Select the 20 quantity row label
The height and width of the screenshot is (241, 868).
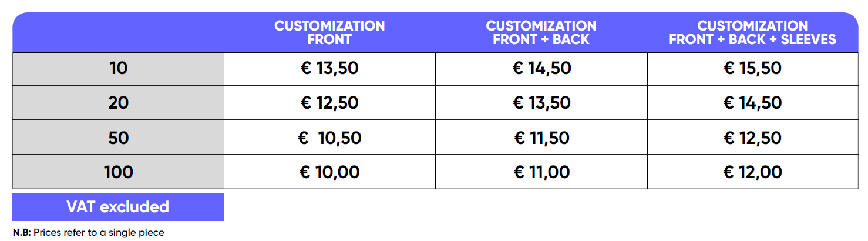click(118, 103)
